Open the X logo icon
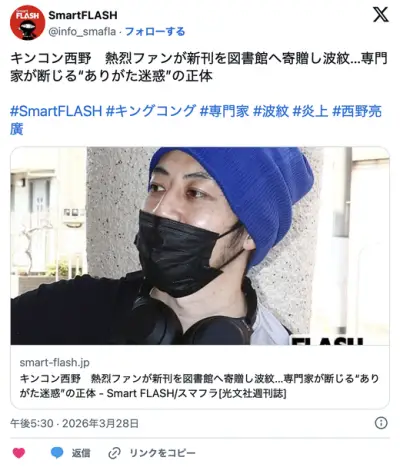The width and height of the screenshot is (400, 467). (380, 15)
